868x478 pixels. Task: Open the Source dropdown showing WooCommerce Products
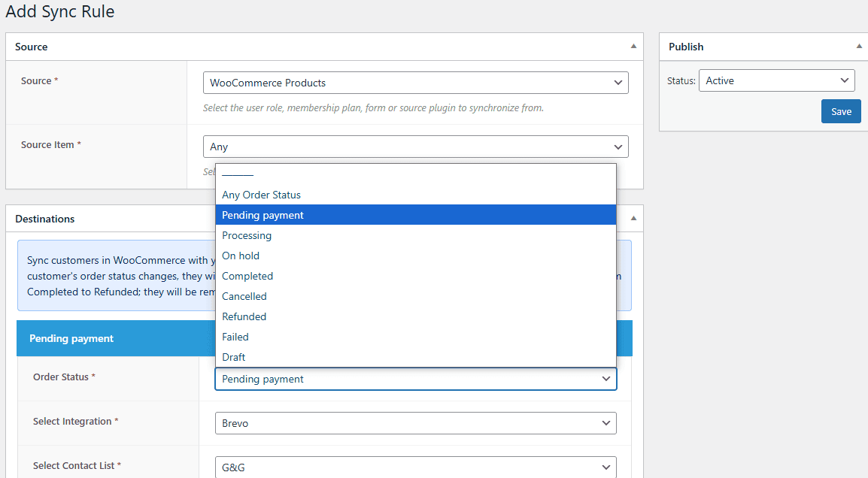click(x=415, y=83)
